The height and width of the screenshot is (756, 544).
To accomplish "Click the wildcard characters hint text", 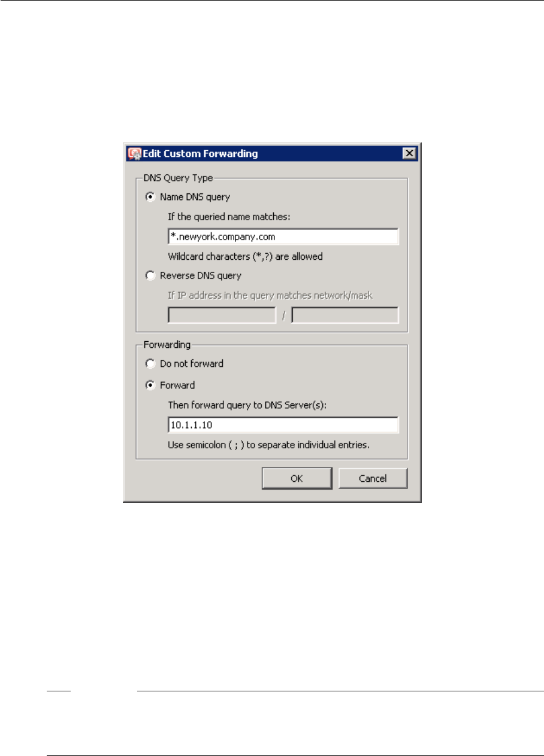I will 246,256.
